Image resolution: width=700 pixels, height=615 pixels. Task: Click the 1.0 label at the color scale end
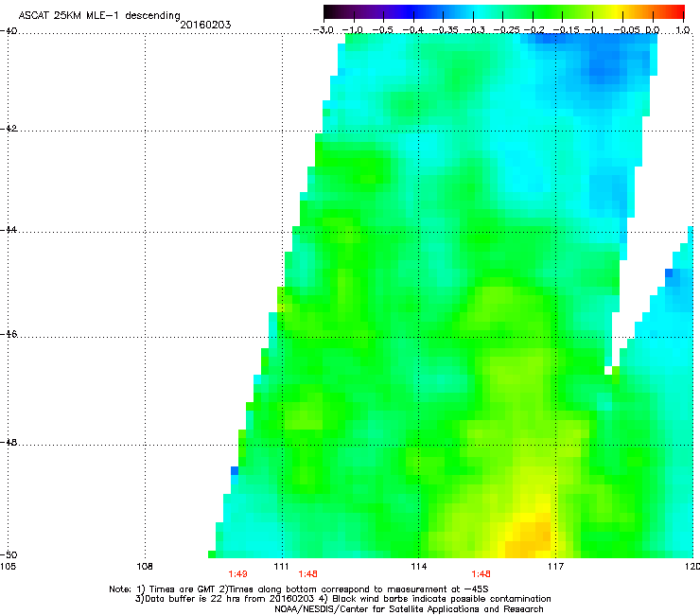tap(683, 30)
